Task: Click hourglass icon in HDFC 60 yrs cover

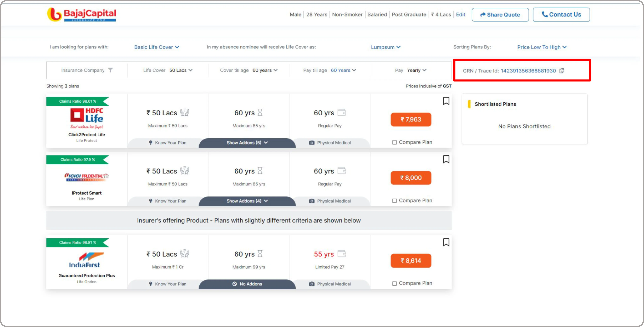Action: [260, 112]
